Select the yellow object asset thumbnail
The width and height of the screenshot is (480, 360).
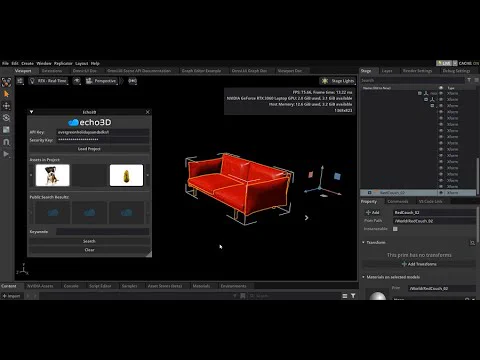(126, 175)
